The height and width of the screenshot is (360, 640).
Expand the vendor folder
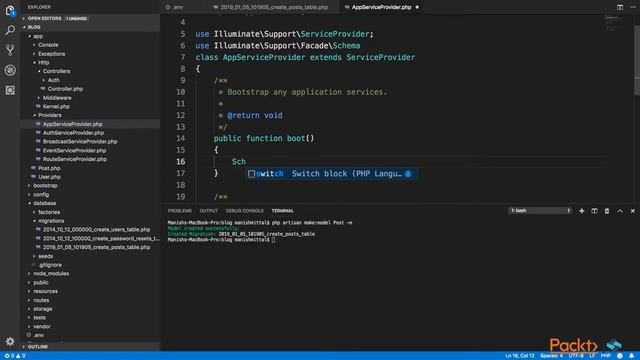[42, 327]
